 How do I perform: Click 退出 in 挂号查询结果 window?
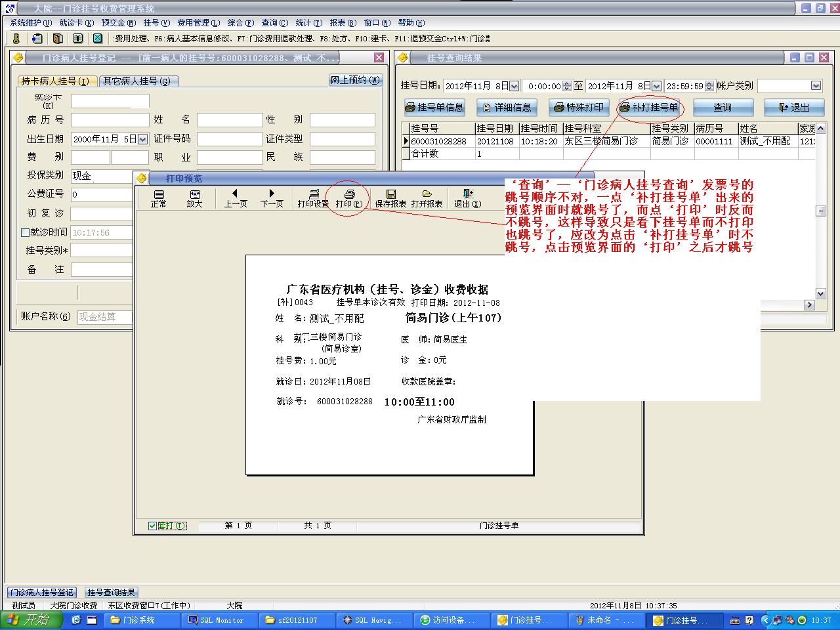[x=795, y=108]
